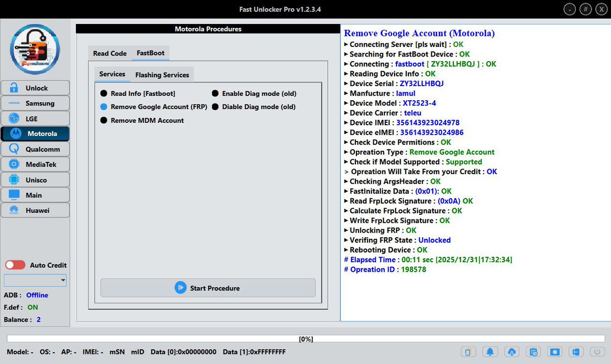611x364 pixels.
Task: Click the minimize (-) window button
Action: tap(570, 10)
